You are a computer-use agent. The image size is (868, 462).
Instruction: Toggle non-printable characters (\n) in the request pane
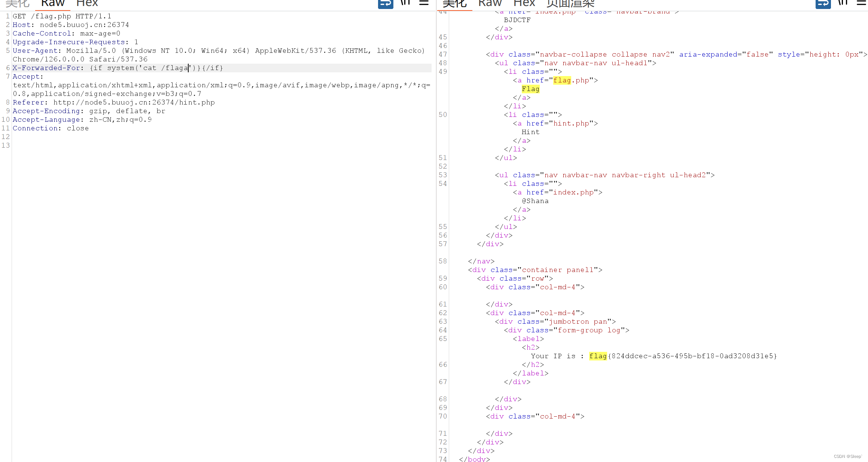[405, 3]
